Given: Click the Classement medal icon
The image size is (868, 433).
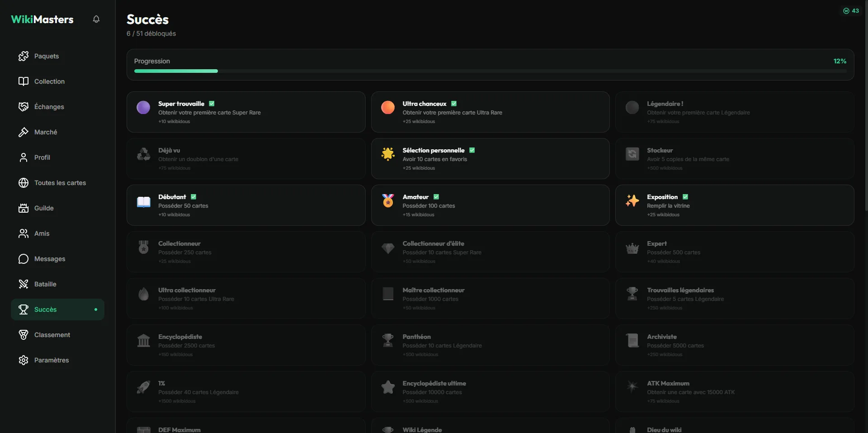Looking at the screenshot, I should 24,335.
